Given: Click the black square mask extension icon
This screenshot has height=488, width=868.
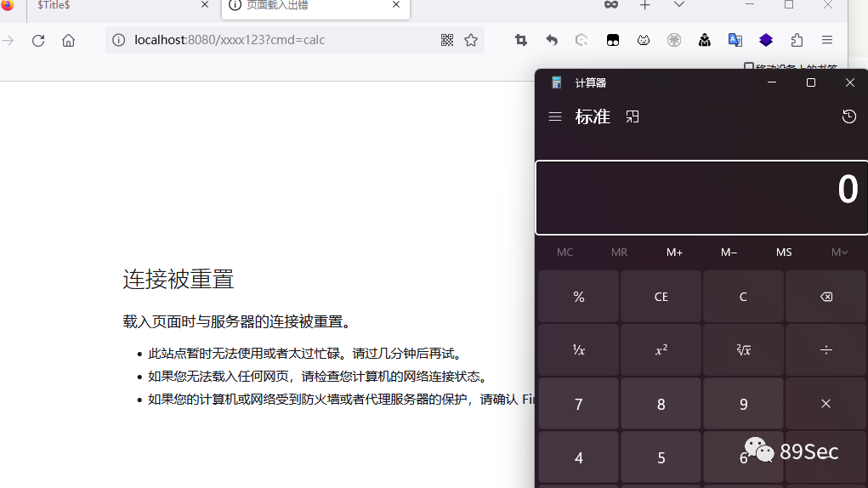Looking at the screenshot, I should (x=613, y=40).
